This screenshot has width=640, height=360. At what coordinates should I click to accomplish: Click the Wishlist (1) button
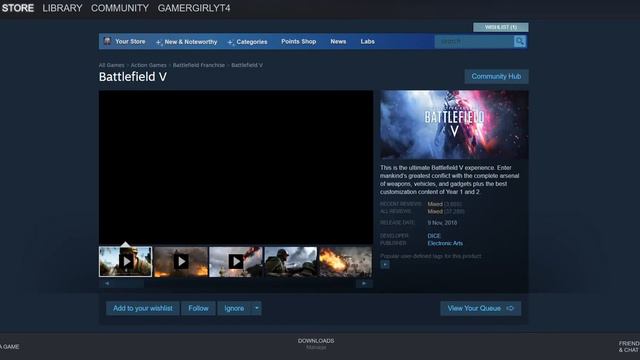tap(501, 27)
